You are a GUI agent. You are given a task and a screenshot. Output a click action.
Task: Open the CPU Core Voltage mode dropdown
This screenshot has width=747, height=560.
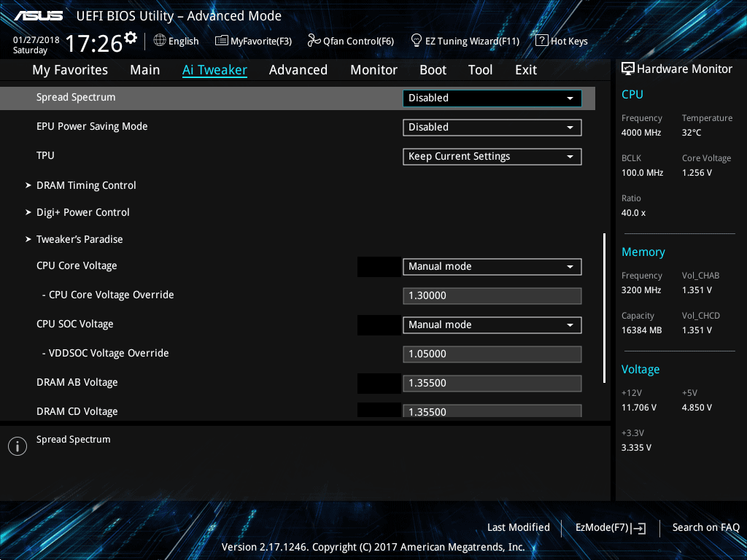tap(492, 267)
